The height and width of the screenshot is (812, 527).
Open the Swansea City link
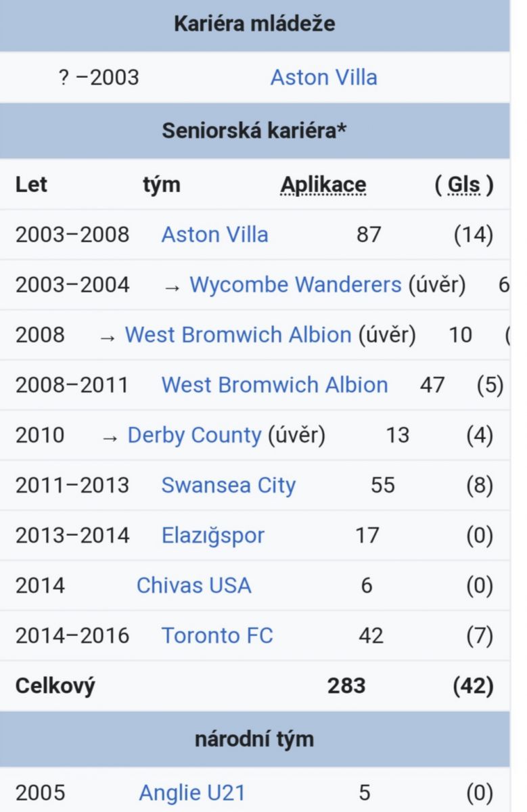pos(228,485)
